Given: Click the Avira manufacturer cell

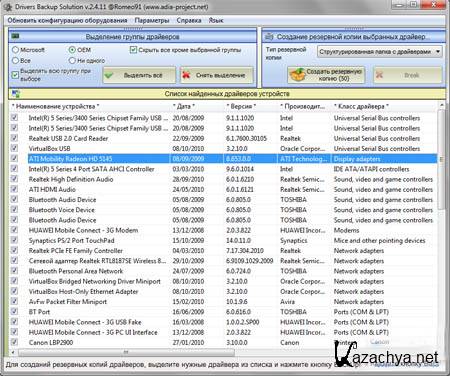Looking at the screenshot, I should click(x=287, y=302).
